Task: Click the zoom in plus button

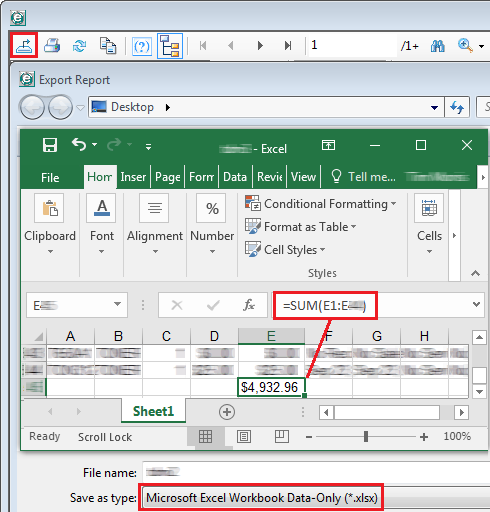Action: pos(424,437)
